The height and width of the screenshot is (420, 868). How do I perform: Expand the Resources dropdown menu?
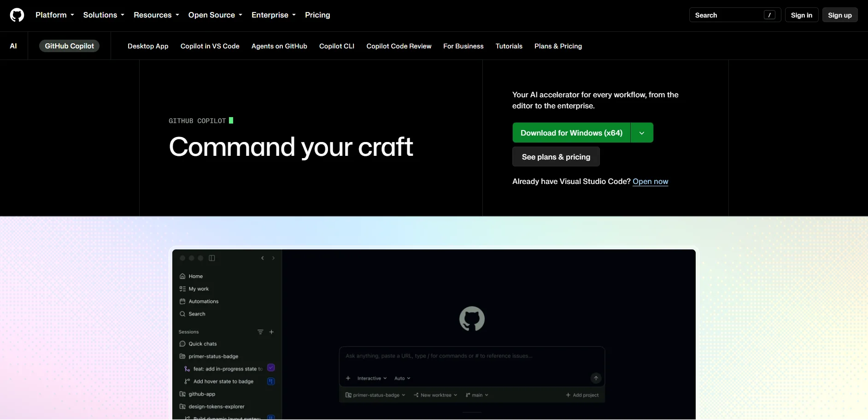click(x=156, y=15)
